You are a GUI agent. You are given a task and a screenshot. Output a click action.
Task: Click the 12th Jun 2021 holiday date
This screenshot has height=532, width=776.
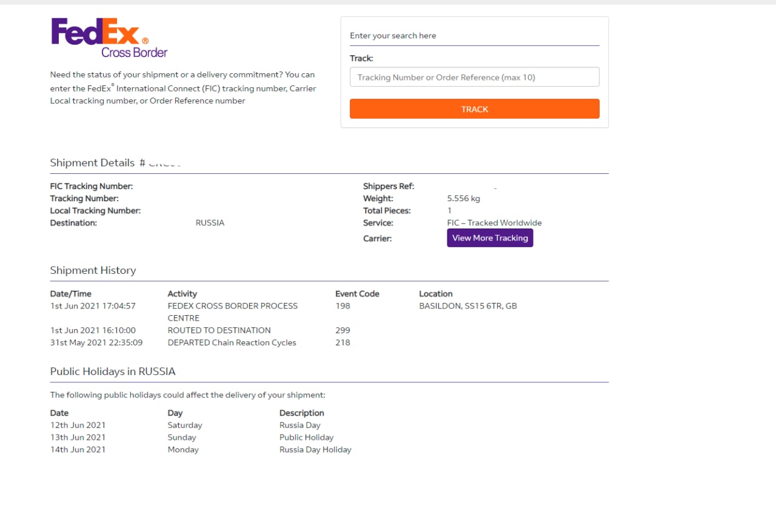[78, 425]
